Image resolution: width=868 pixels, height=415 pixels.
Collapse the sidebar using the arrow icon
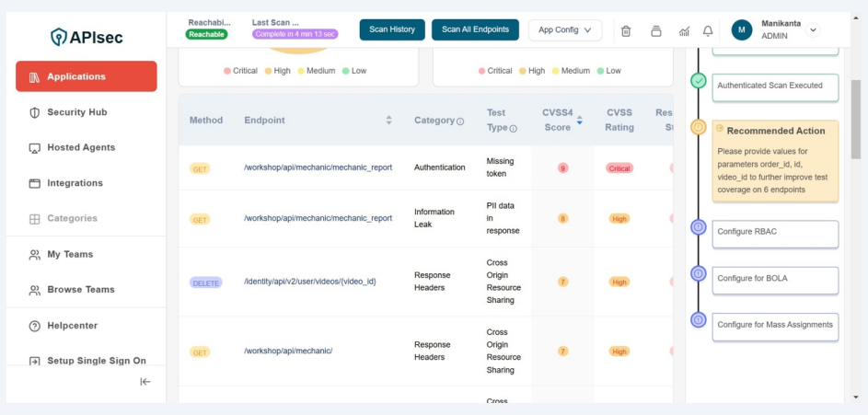click(x=145, y=382)
